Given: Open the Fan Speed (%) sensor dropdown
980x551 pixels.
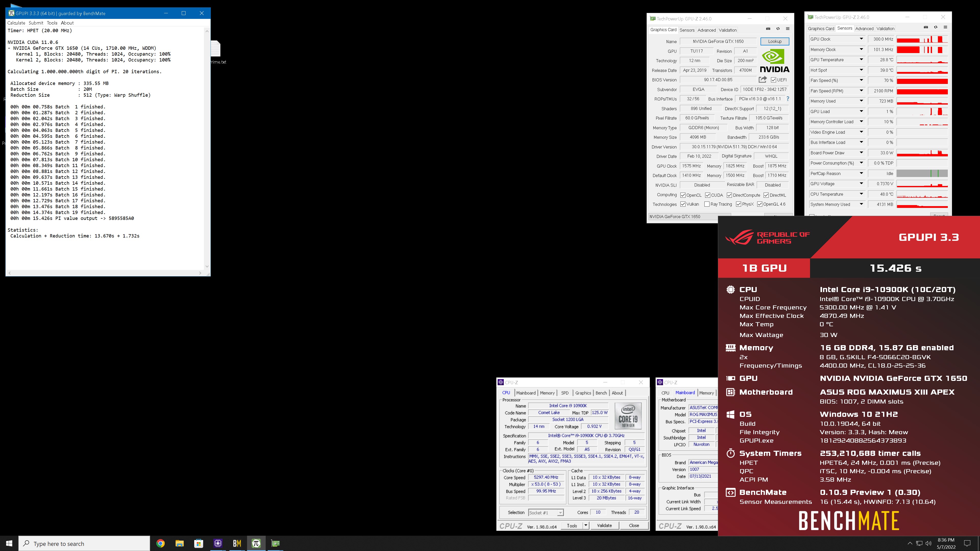Looking at the screenshot, I should [x=861, y=80].
